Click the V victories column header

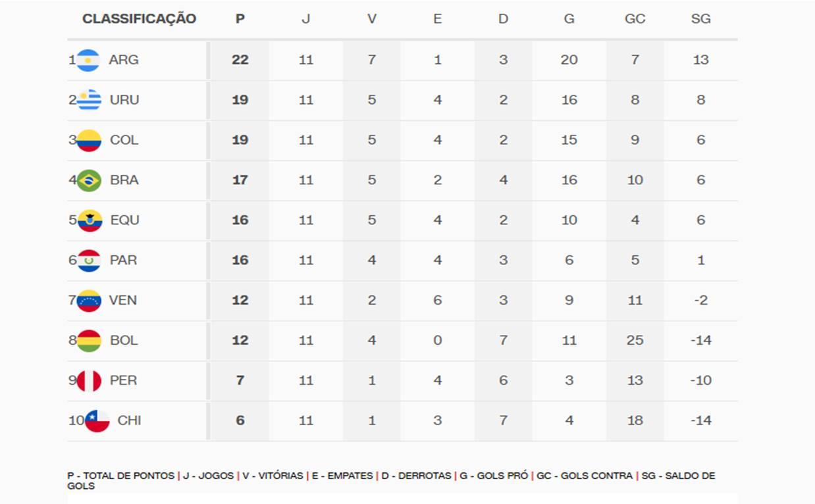coord(372,19)
